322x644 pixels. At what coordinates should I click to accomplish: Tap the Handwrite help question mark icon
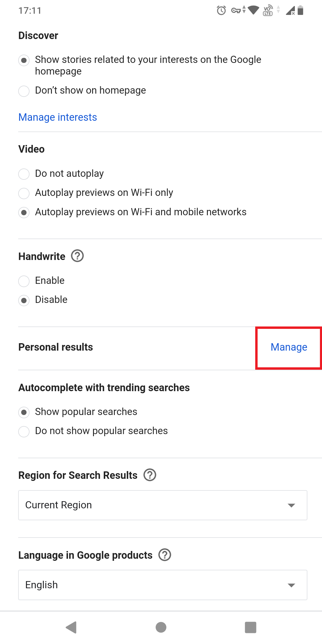pyautogui.click(x=77, y=256)
